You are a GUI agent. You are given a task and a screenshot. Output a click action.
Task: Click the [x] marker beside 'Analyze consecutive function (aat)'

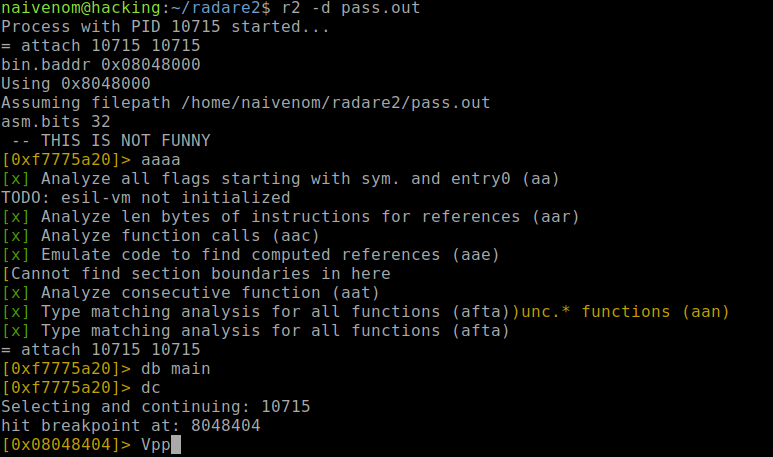click(x=16, y=293)
